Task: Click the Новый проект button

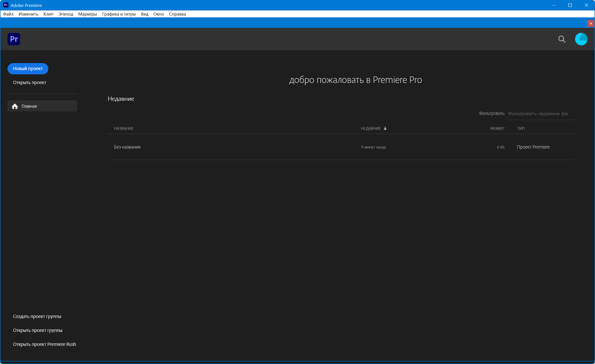Action: click(x=28, y=69)
